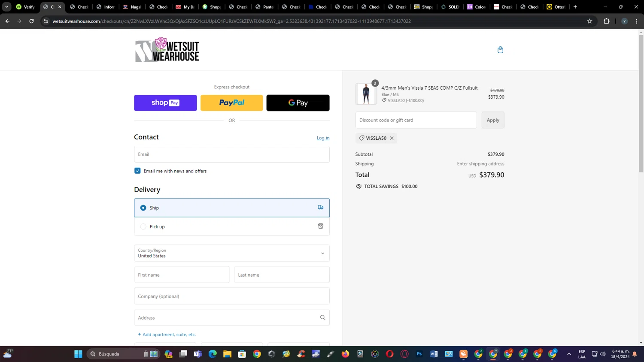The image size is (644, 362).
Task: Switch to the SOLE tab
Action: tap(450, 7)
